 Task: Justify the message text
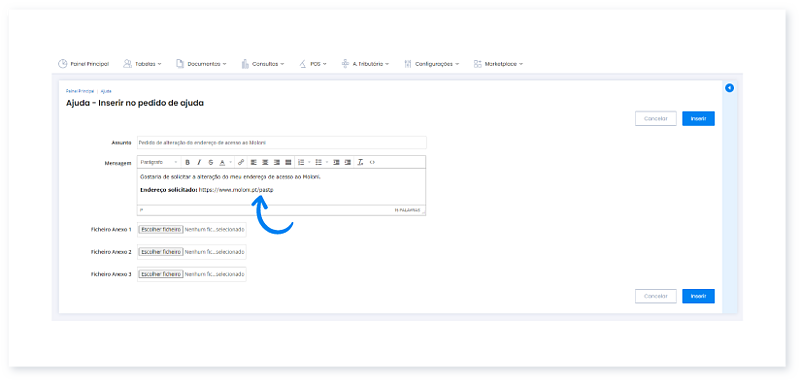click(x=288, y=162)
